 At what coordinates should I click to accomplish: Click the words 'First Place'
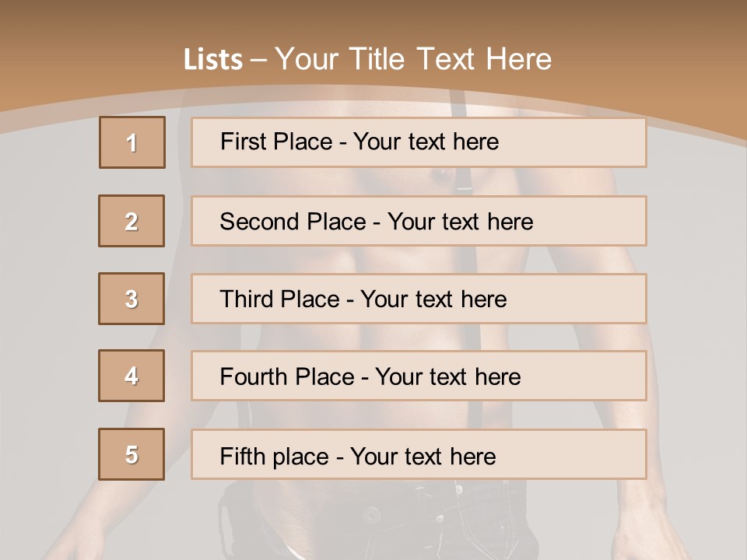(x=276, y=142)
